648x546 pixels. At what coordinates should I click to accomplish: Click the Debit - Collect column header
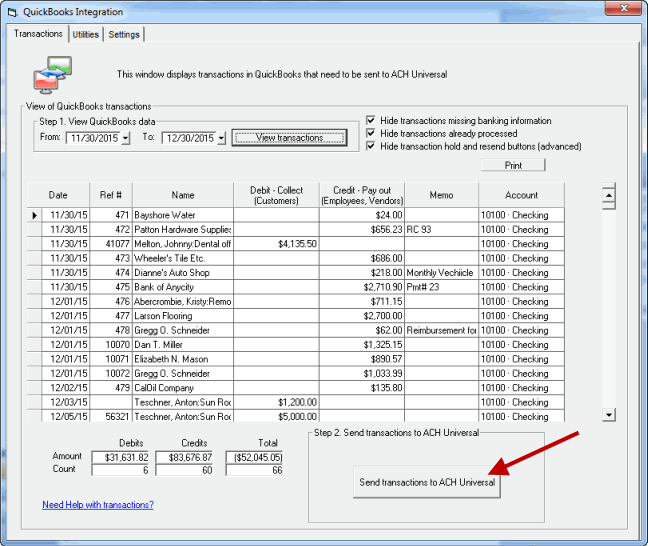(x=276, y=195)
